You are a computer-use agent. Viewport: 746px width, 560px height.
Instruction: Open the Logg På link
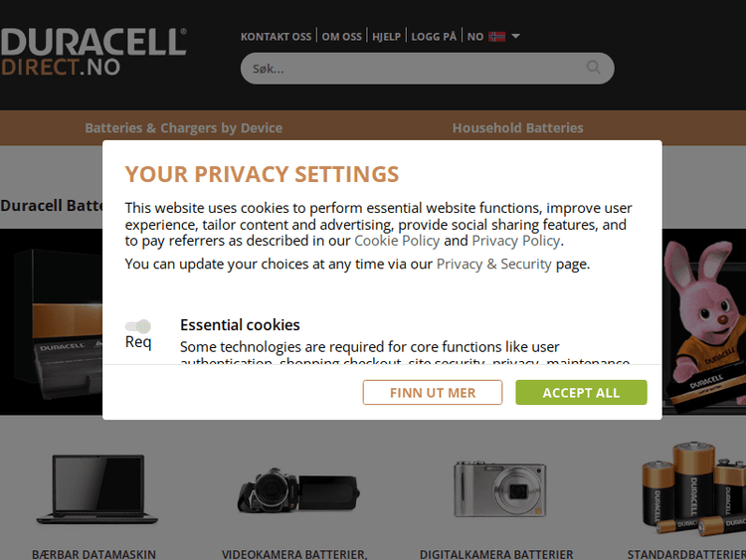434,37
